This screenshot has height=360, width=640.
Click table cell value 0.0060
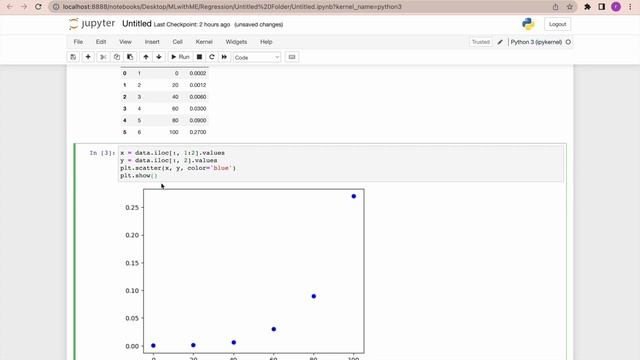198,97
